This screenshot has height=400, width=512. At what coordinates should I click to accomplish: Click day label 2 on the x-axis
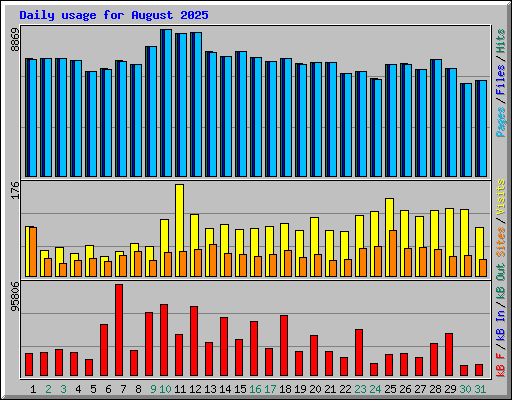coord(48,389)
